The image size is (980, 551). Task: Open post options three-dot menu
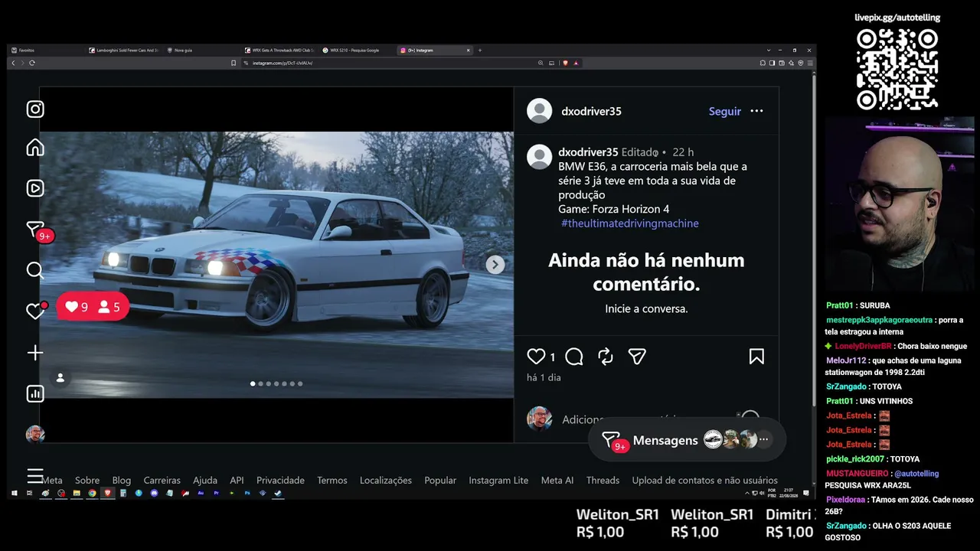click(x=756, y=111)
